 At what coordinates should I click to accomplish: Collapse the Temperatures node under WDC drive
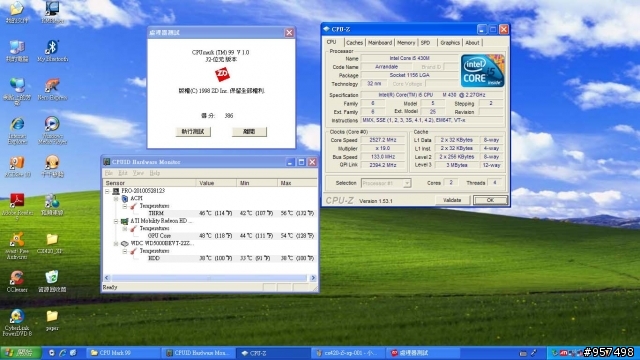pyautogui.click(x=125, y=251)
